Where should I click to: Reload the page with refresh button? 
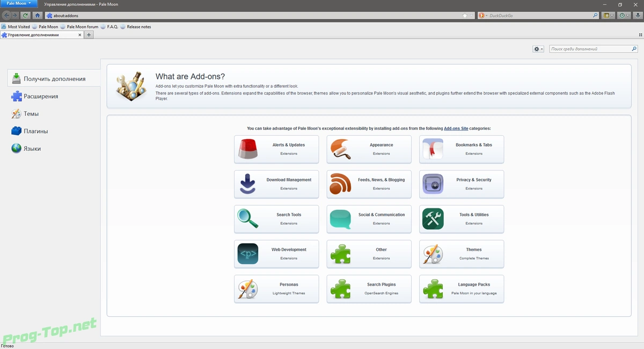coord(25,16)
